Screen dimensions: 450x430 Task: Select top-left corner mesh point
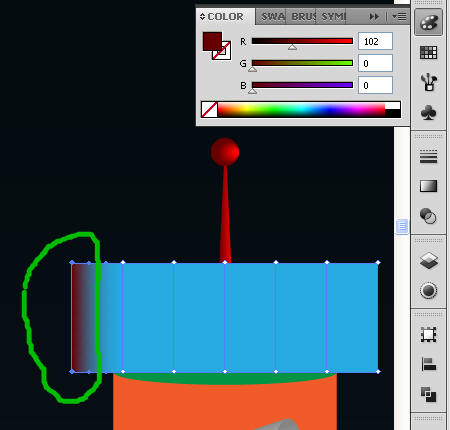72,263
